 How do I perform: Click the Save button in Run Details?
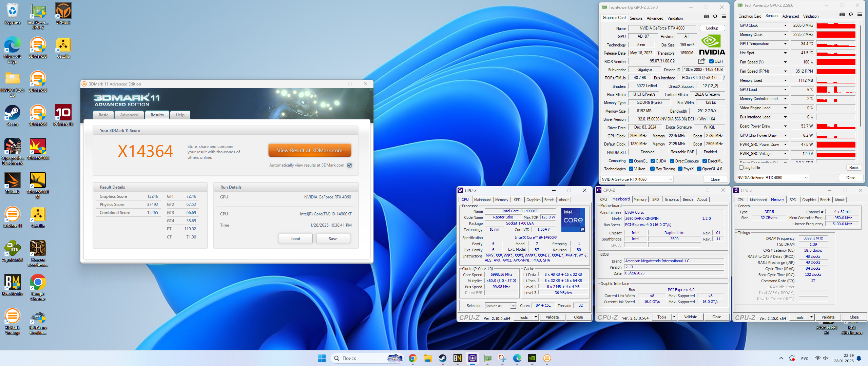333,239
